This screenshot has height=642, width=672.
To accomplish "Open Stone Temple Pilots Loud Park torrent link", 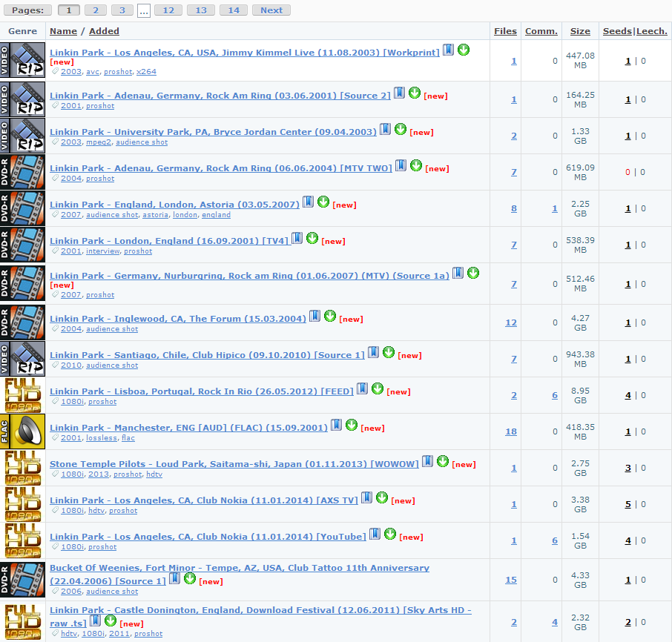I will point(234,464).
